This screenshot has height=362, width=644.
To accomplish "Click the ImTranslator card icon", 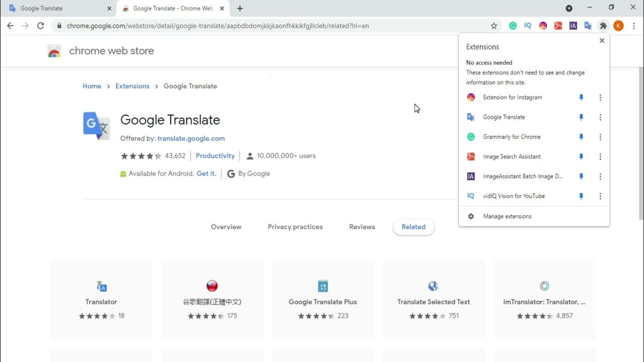I will [x=544, y=286].
